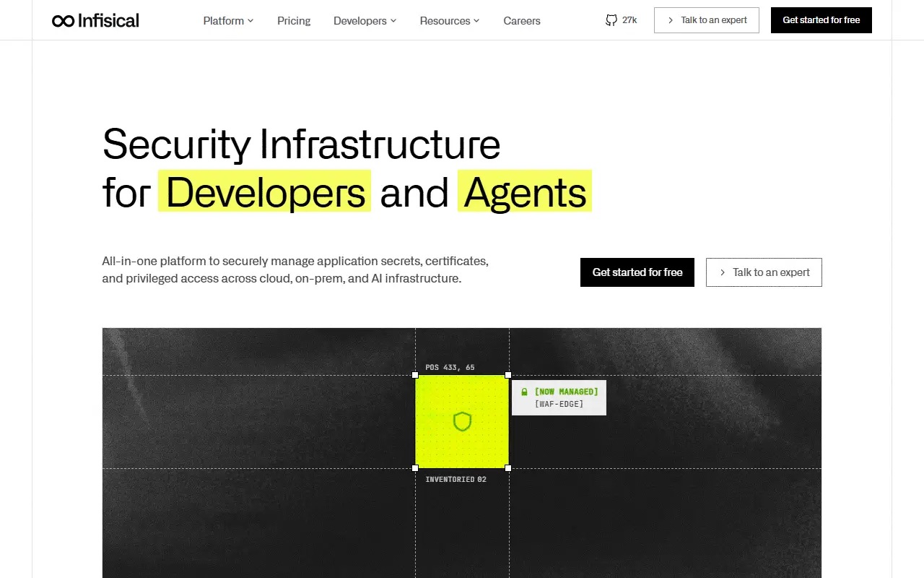Screen dimensions: 924x578
Task: Click arrow icon in hero Talk to an expert
Action: [723, 272]
